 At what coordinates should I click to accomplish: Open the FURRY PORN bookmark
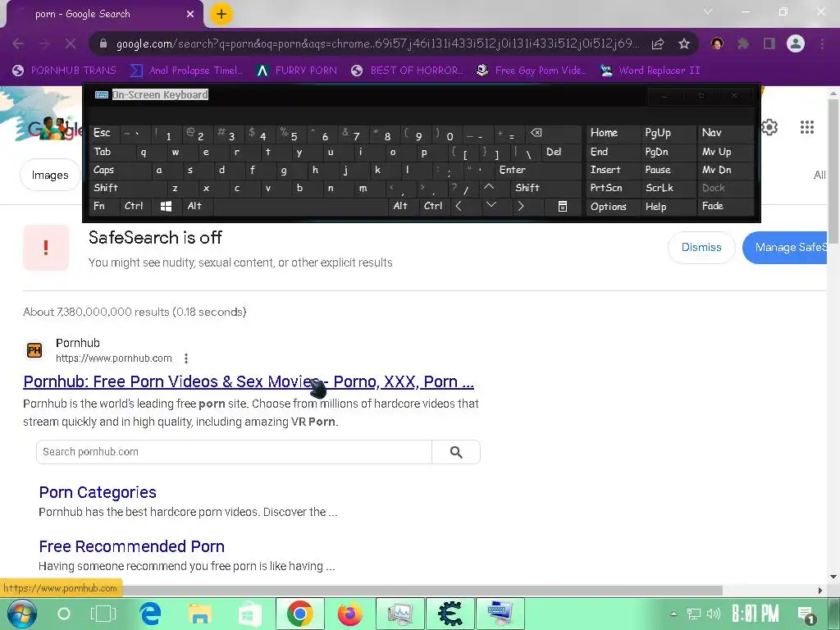(x=296, y=71)
